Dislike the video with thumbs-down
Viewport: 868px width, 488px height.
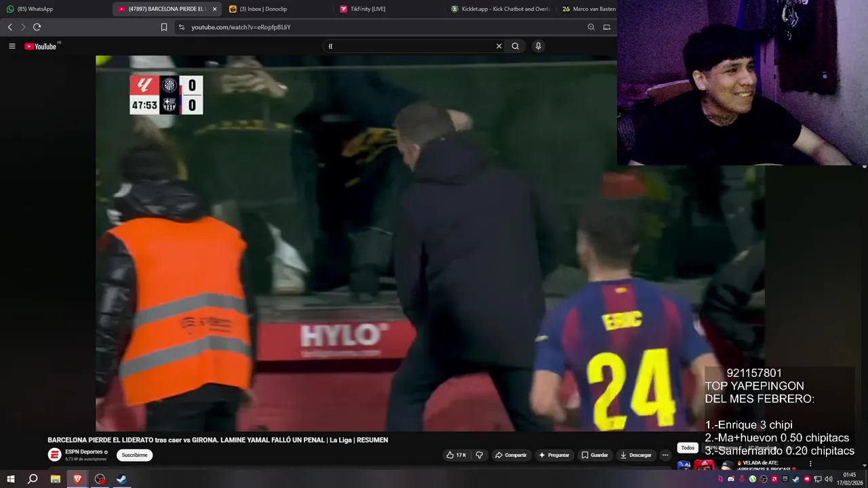[479, 455]
